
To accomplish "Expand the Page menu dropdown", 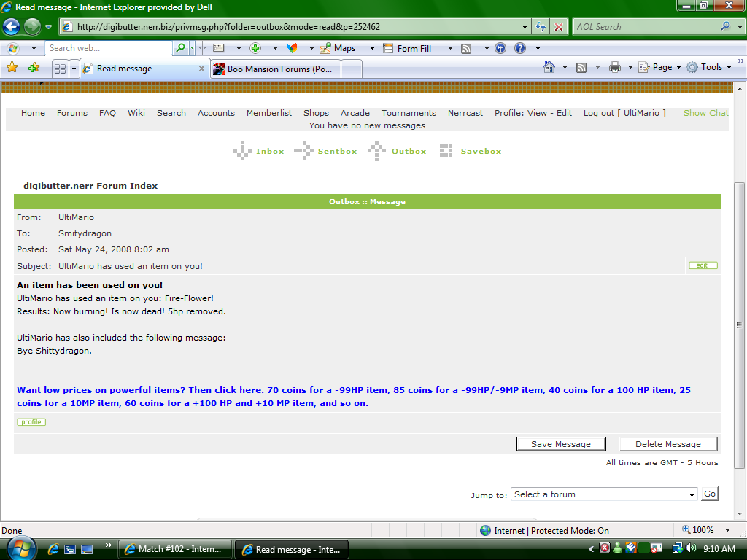I will 660,67.
